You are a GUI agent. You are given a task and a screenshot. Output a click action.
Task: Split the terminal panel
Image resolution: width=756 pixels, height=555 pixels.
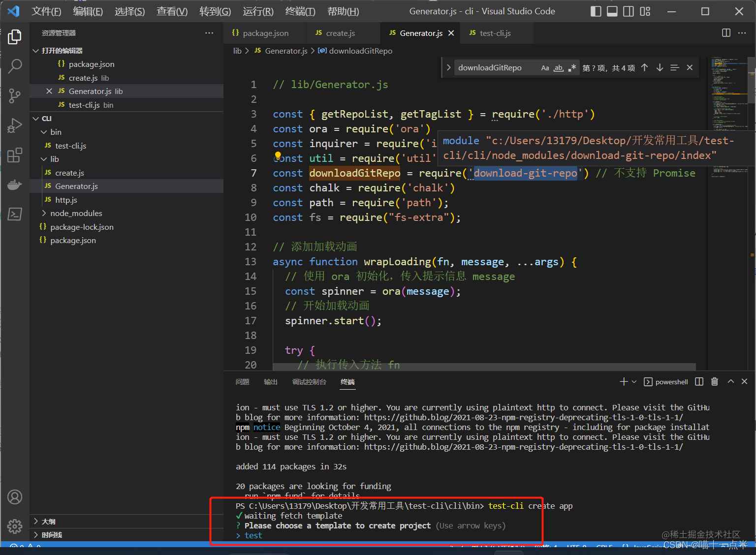(699, 381)
